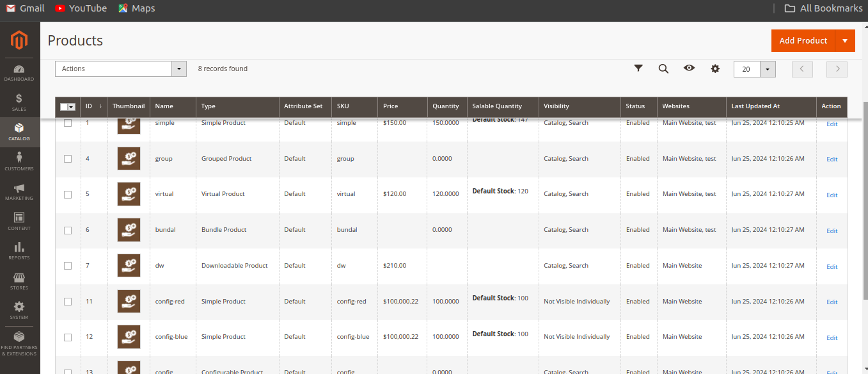This screenshot has width=868, height=374.
Task: Click the Add Product button
Action: pyautogui.click(x=803, y=40)
